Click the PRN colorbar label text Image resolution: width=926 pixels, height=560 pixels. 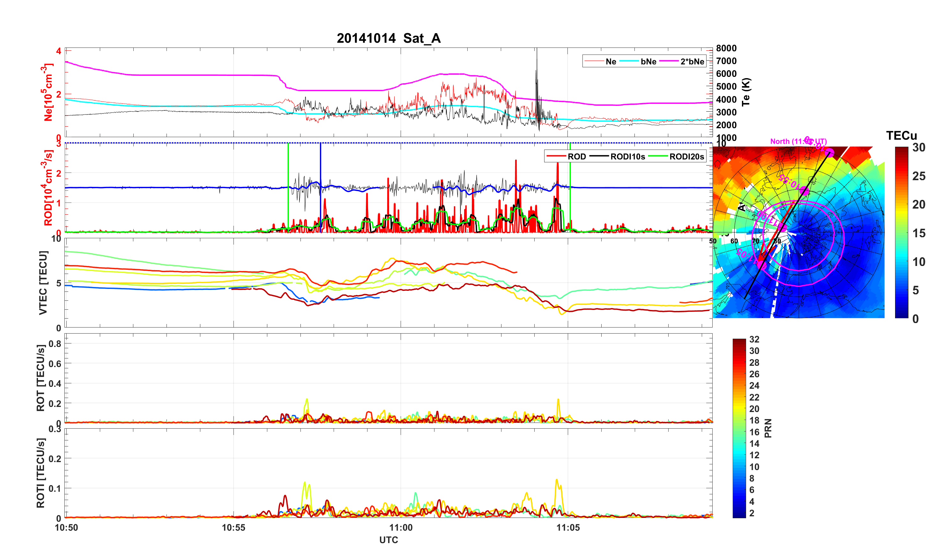point(768,428)
